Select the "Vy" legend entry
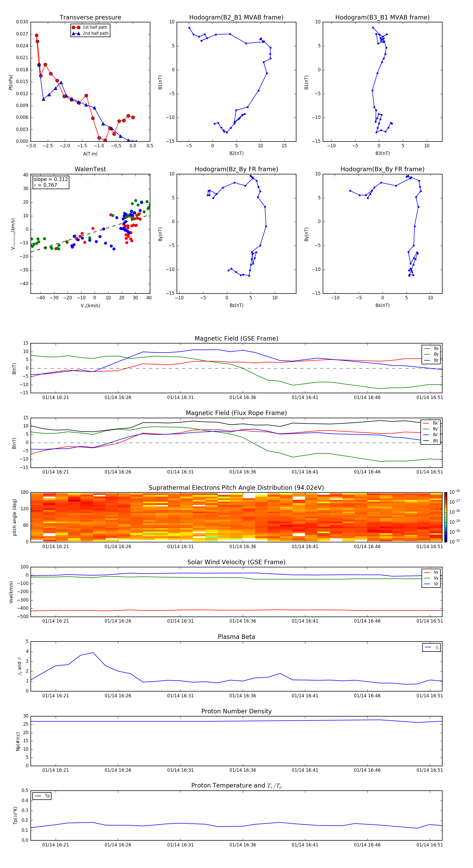Viewport: 473px width, 868px height. click(x=431, y=578)
